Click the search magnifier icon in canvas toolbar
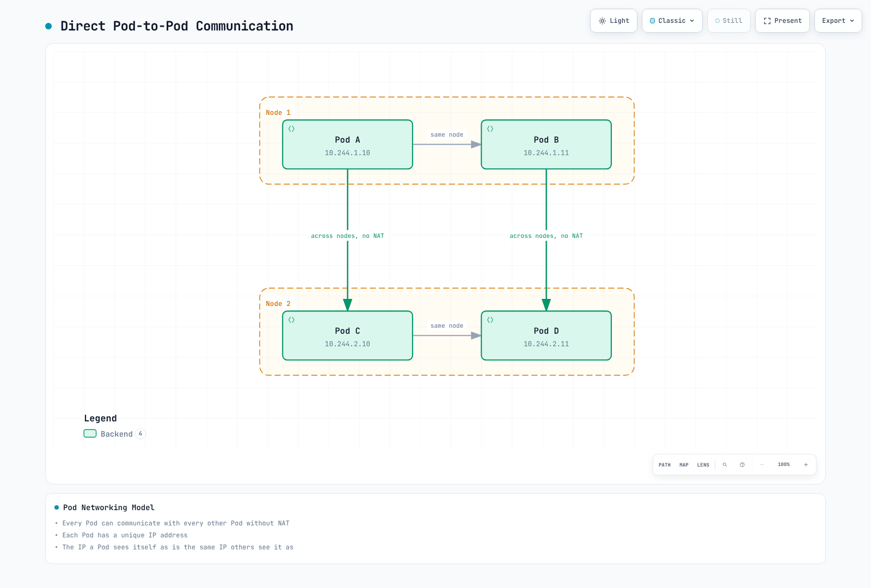The image size is (871, 588). [x=725, y=465]
